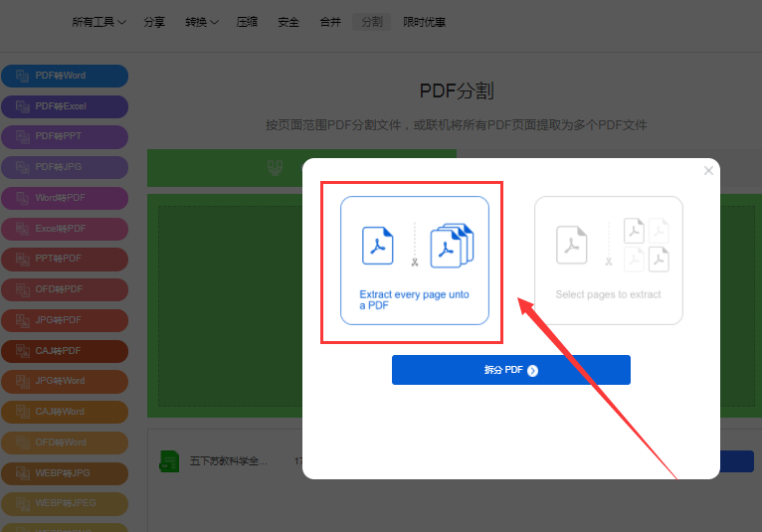The image size is (762, 532).
Task: Click the green spreadsheet file icon
Action: [169, 461]
